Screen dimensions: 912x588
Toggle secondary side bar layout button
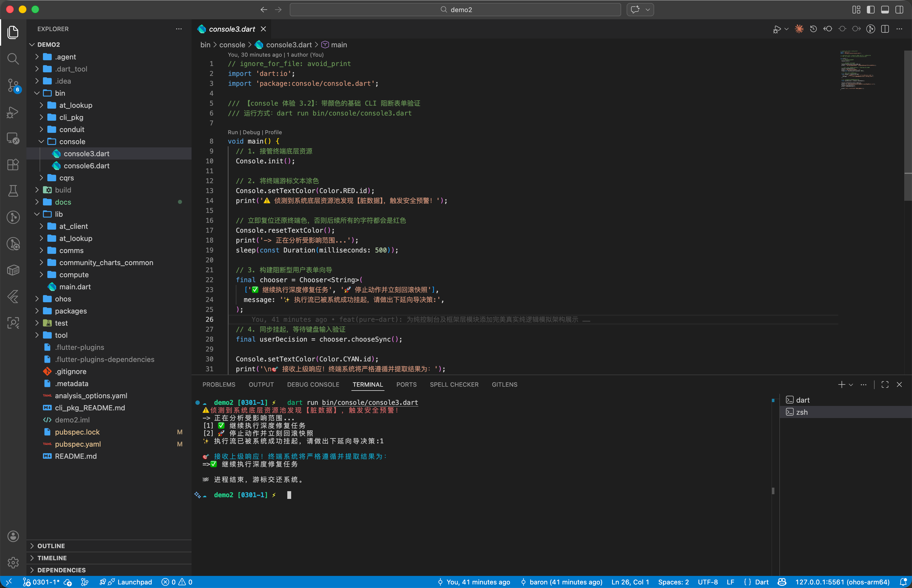899,10
